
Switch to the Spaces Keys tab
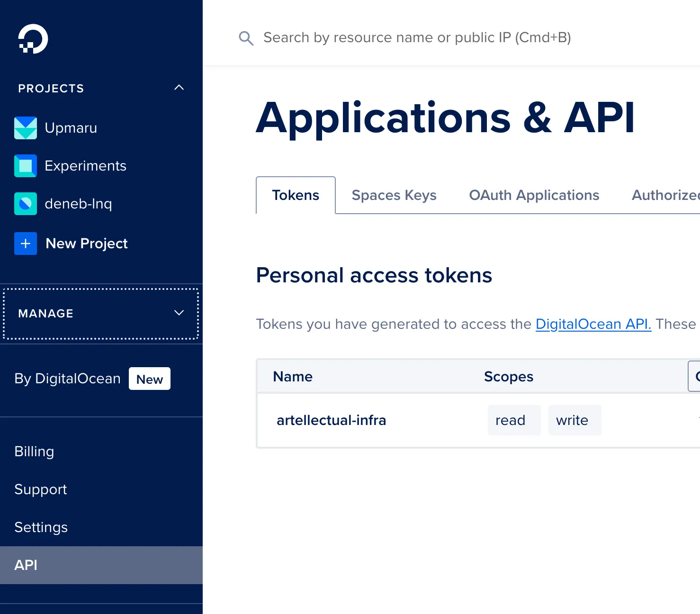click(394, 195)
